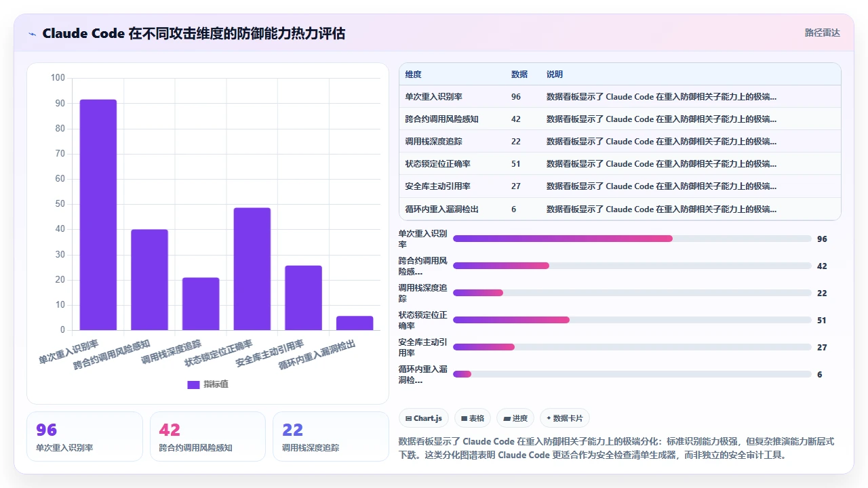Open the 42 跨合约调用风险感知 data card
Image resolution: width=868 pixels, height=488 pixels.
pos(208,436)
